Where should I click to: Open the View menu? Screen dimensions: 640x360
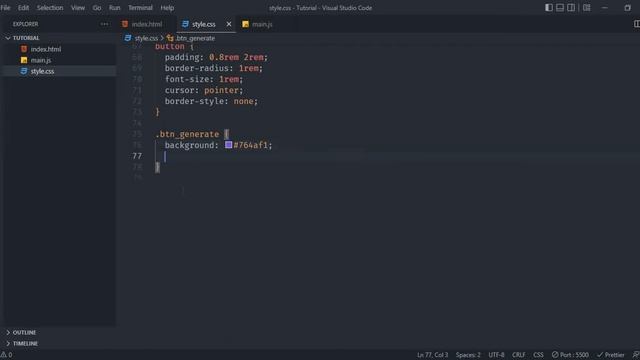click(78, 8)
